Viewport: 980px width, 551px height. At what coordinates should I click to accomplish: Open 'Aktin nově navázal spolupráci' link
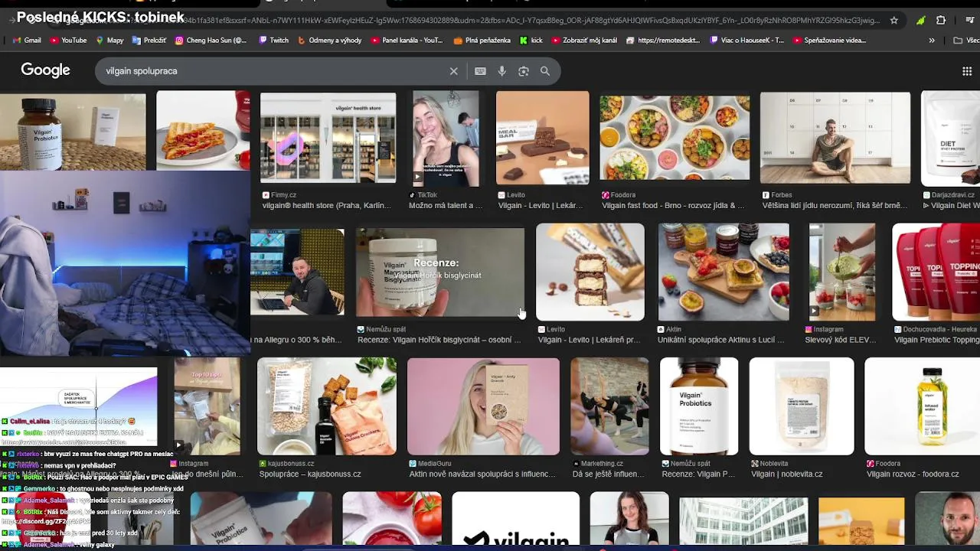482,474
